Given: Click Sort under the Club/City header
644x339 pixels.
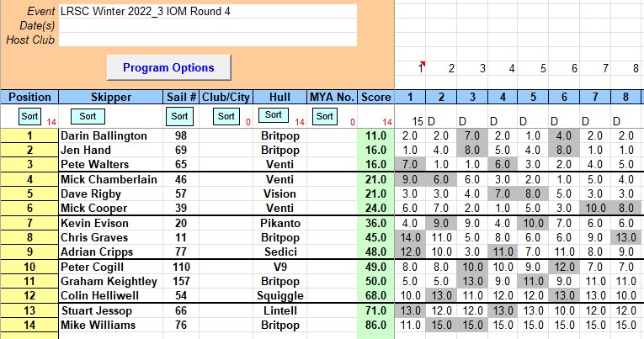Looking at the screenshot, I should (225, 116).
